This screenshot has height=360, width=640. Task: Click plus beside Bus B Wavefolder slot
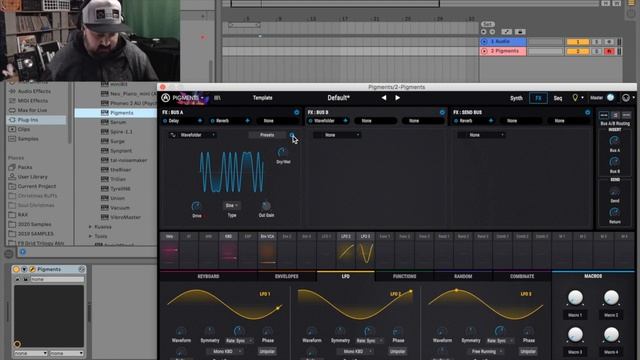(345, 121)
